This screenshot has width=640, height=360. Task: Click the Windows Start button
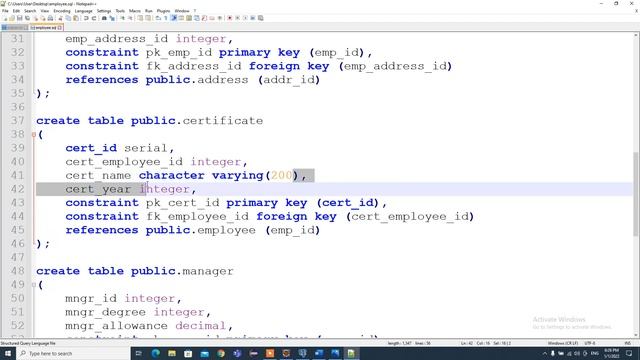point(8,353)
